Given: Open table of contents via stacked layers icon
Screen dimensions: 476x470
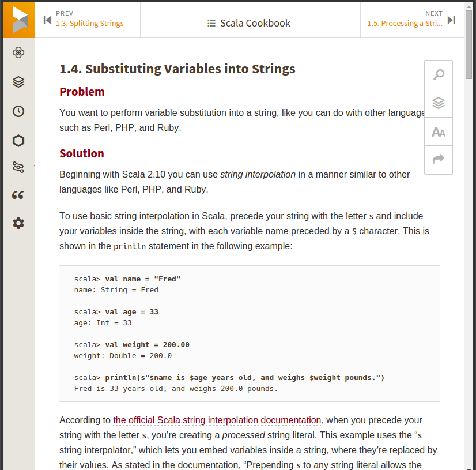Looking at the screenshot, I should tap(439, 103).
